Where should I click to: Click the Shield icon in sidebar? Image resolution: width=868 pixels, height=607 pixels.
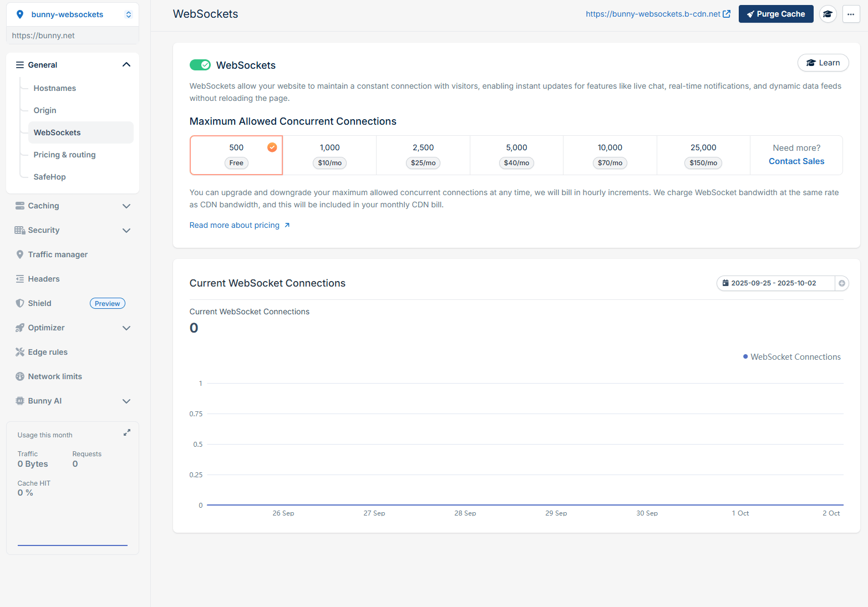click(x=20, y=303)
